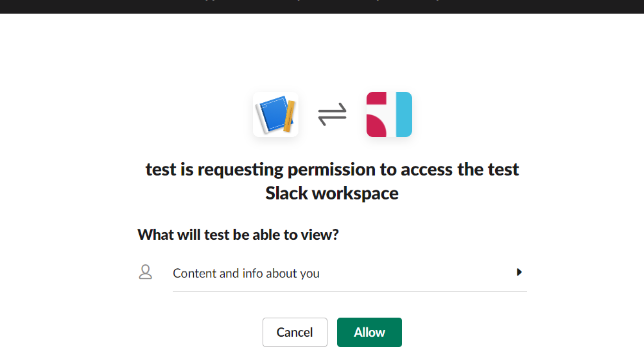Click the red quarter-circle in the workspace logo

click(x=376, y=126)
